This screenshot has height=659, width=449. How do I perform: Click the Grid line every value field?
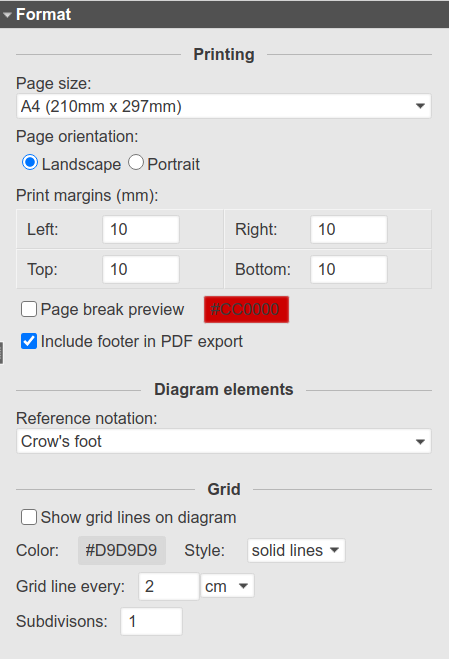(x=169, y=586)
